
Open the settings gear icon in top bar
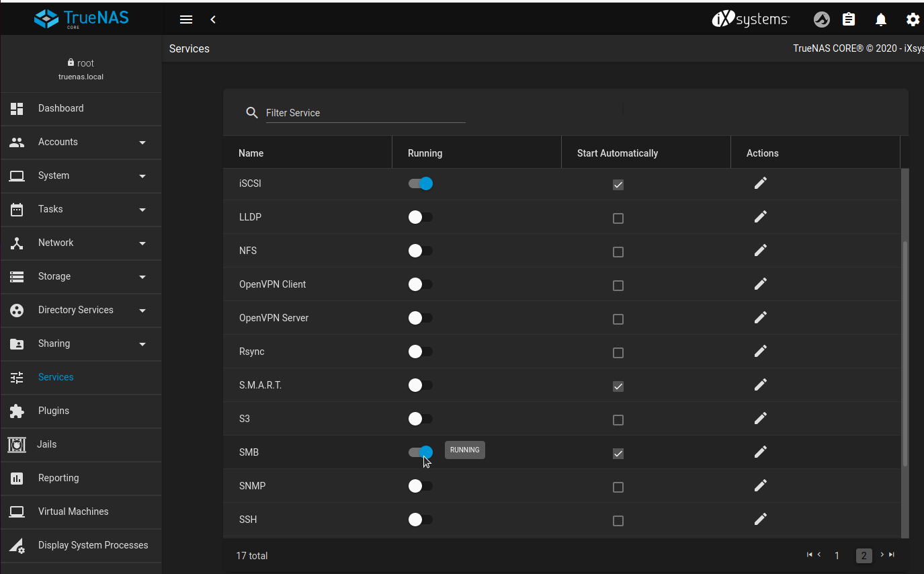tap(913, 19)
